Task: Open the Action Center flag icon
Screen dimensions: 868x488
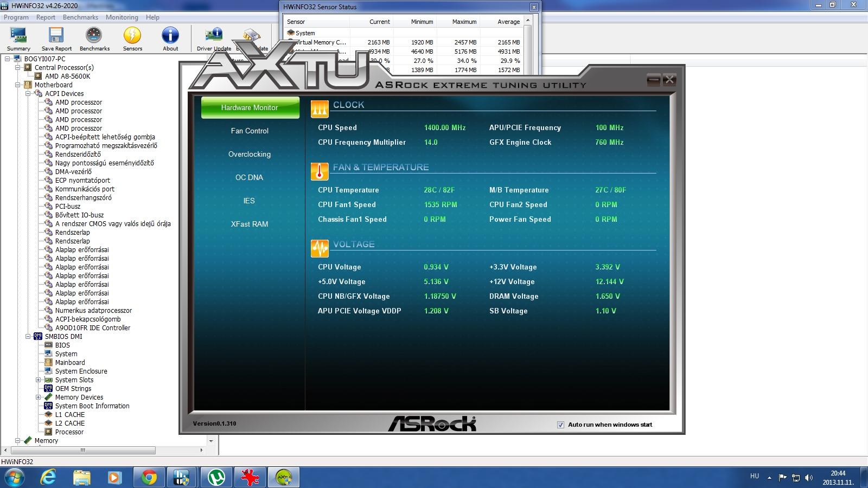Action: coord(782,478)
